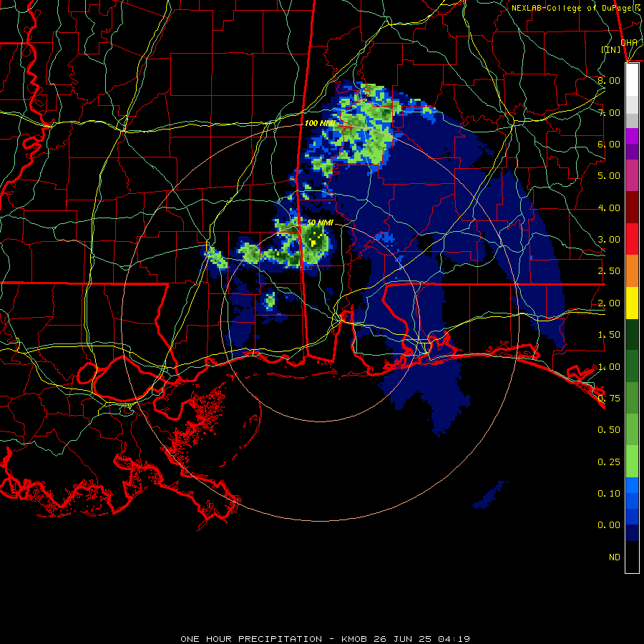Select the orange swatch near 2.50

coord(632,271)
